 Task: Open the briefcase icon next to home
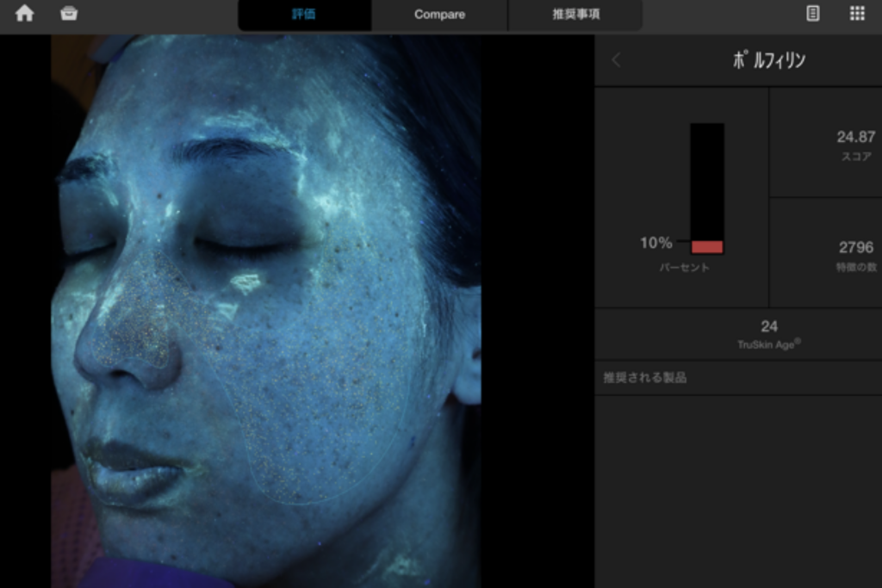coord(69,14)
